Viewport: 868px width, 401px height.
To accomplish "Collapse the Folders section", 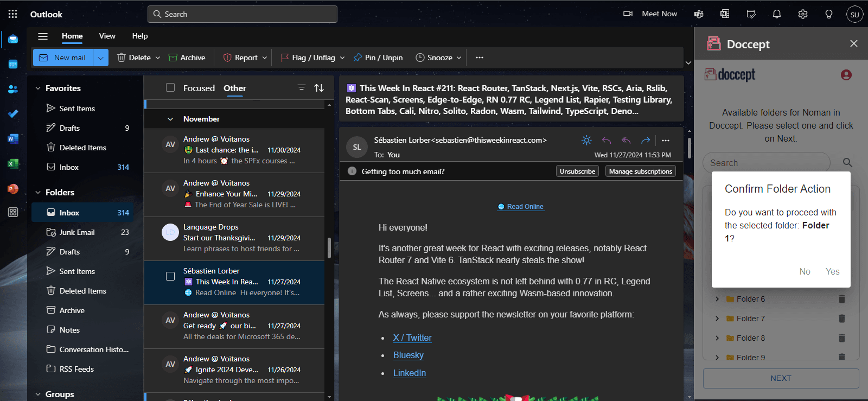I will click(x=38, y=192).
